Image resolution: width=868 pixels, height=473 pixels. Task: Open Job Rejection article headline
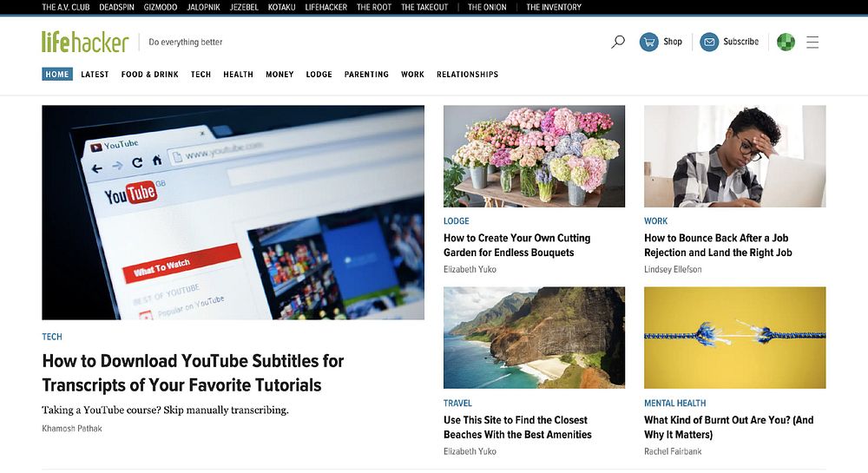[718, 245]
